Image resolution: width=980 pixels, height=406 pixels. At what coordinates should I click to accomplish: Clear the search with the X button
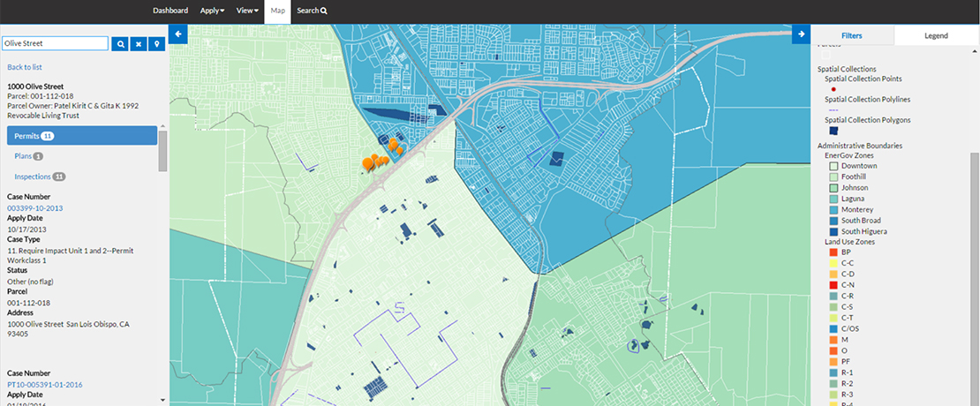click(139, 43)
